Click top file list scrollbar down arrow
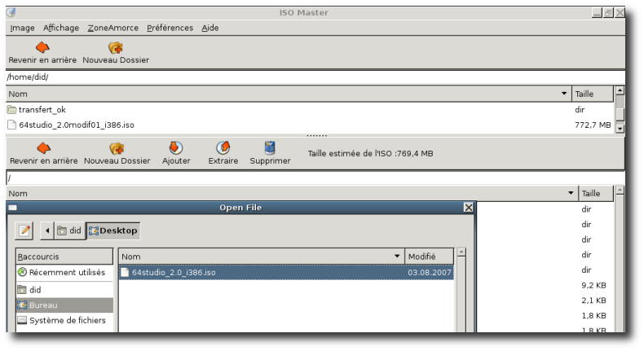Screen dimensions: 644x351 pos(620,129)
